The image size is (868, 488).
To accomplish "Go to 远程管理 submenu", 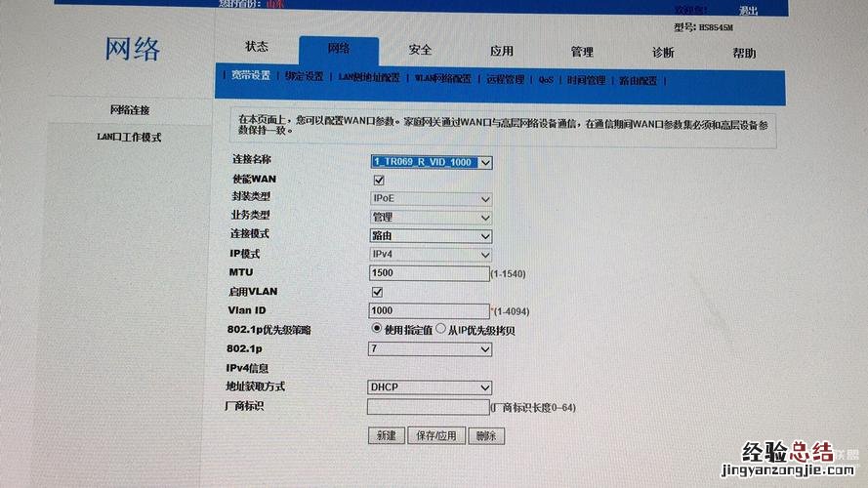I will point(506,80).
